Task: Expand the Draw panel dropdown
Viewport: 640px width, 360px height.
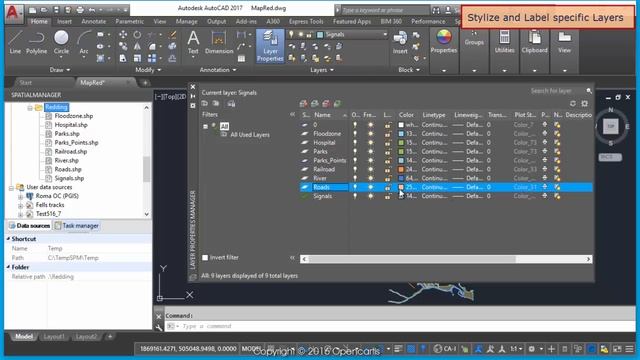Action: pyautogui.click(x=60, y=70)
